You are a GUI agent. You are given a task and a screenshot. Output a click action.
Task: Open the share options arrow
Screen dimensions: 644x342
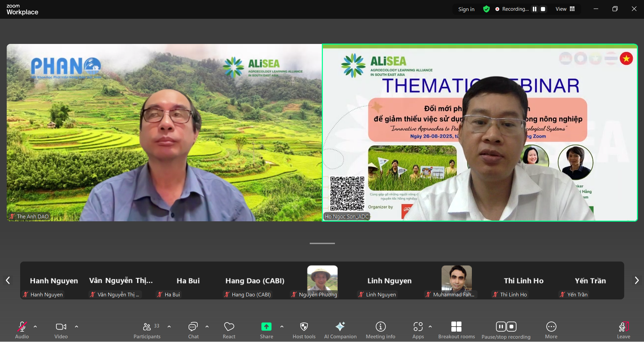[282, 327]
